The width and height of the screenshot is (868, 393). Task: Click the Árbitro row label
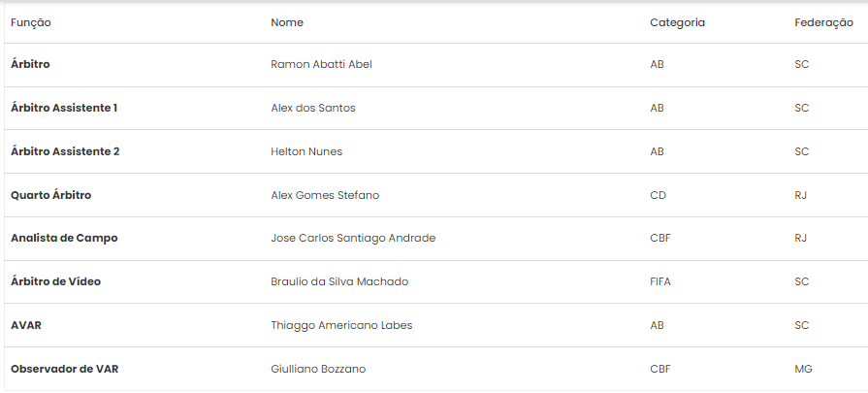click(x=30, y=64)
